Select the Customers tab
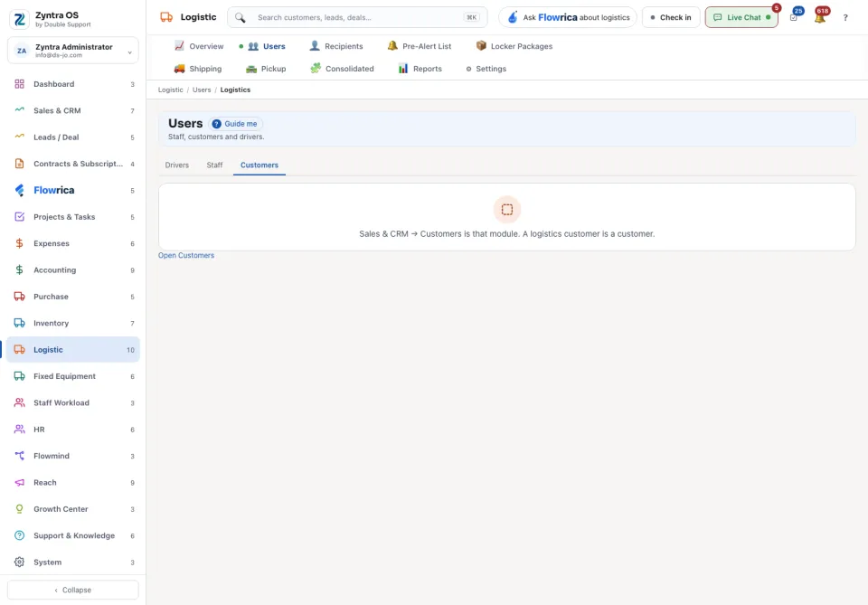 (259, 165)
